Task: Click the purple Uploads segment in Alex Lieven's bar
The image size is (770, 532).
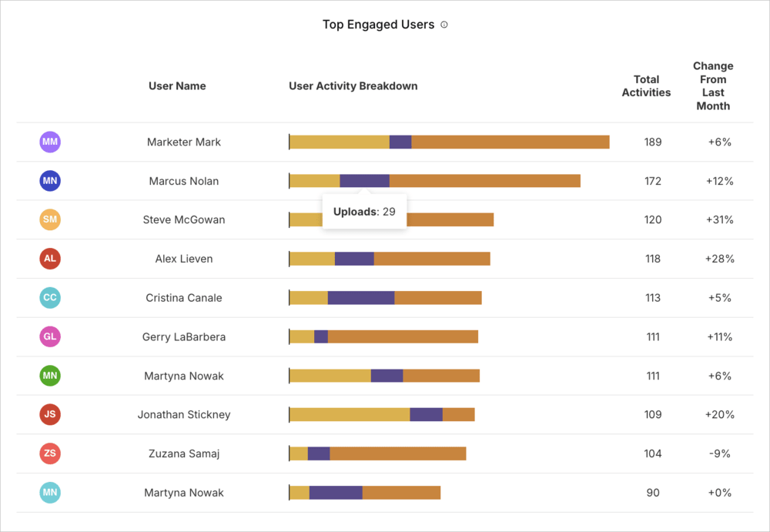Action: point(354,259)
